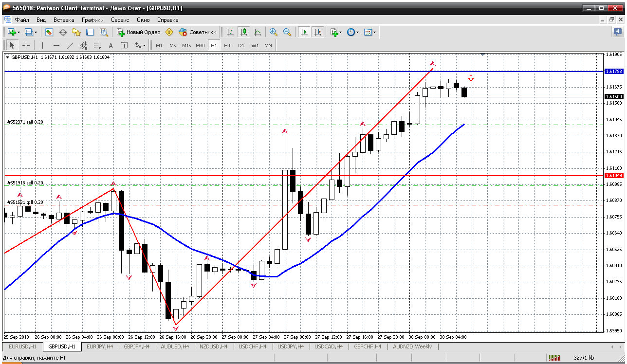The image size is (627, 364).
Task: Switch chart to bar chart style
Action: 230,32
